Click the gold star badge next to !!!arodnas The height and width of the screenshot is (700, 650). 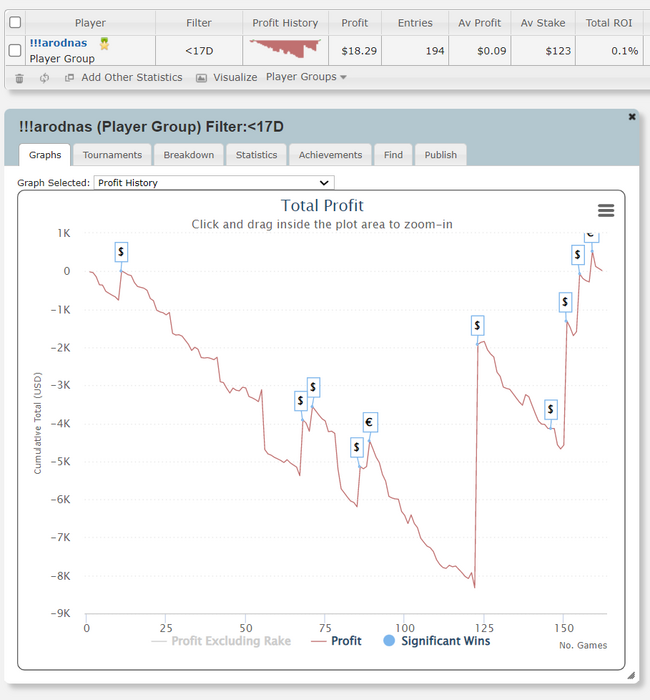click(x=104, y=44)
